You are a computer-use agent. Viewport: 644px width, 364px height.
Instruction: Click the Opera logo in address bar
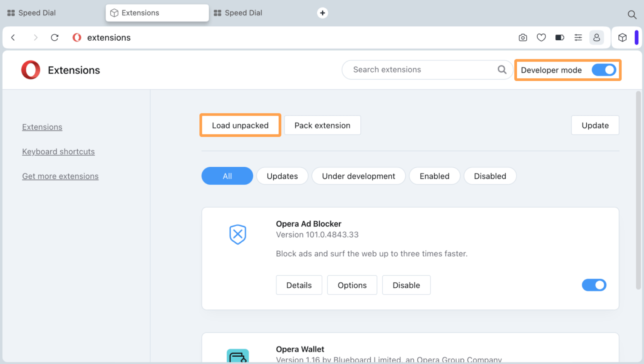point(77,38)
